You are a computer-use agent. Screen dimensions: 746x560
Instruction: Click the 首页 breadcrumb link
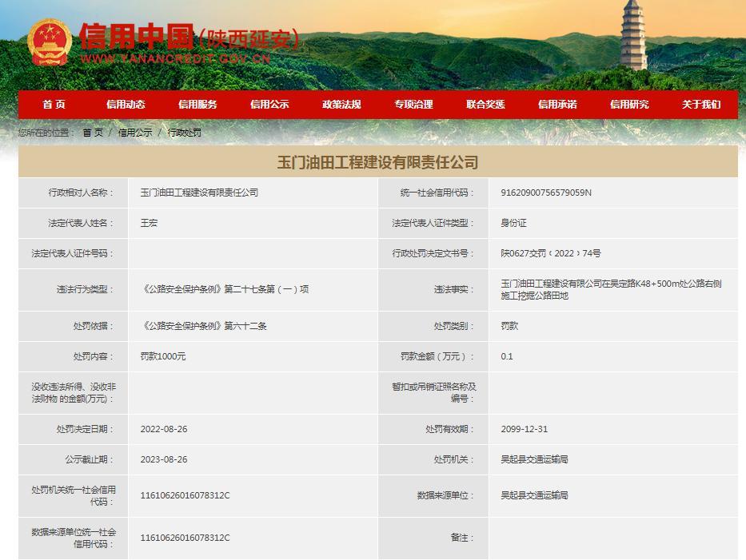pyautogui.click(x=93, y=133)
